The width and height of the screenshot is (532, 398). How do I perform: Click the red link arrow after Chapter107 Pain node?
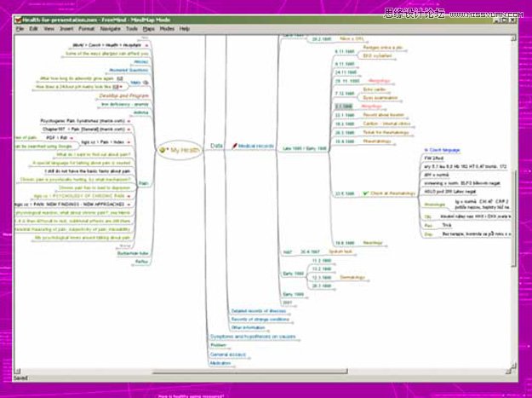click(129, 130)
